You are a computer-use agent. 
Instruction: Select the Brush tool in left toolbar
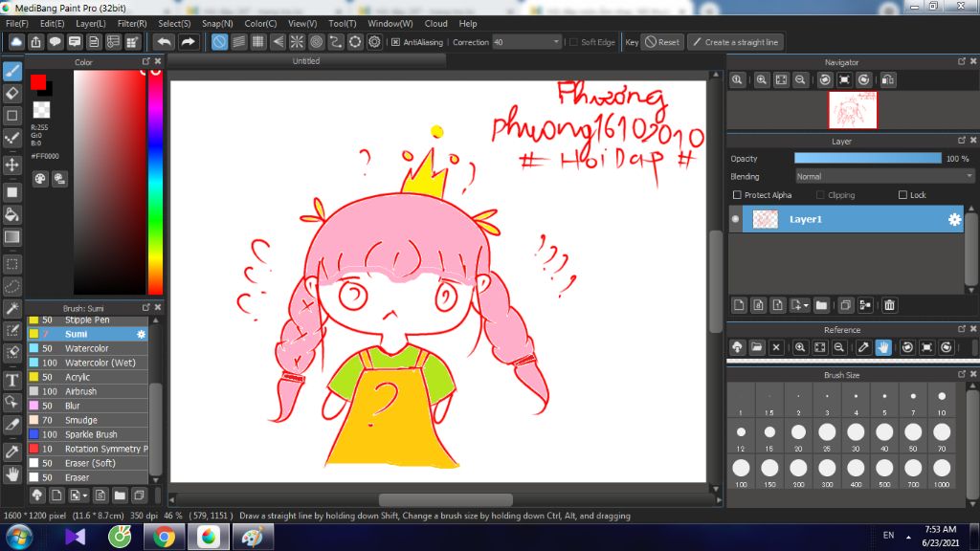[11, 71]
